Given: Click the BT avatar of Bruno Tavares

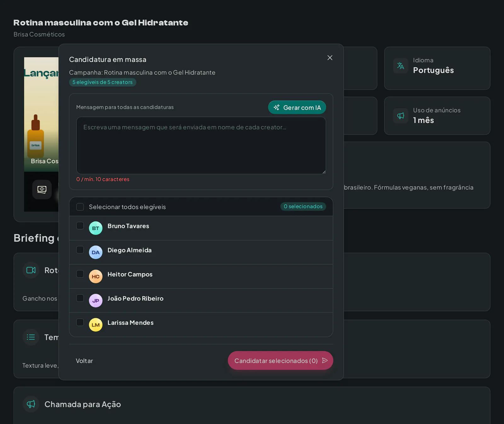Looking at the screenshot, I should click(96, 228).
